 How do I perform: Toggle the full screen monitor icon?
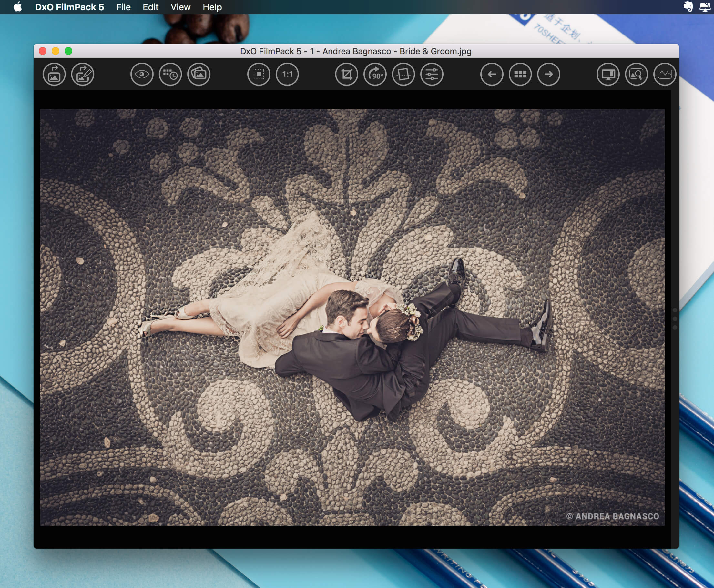point(608,74)
